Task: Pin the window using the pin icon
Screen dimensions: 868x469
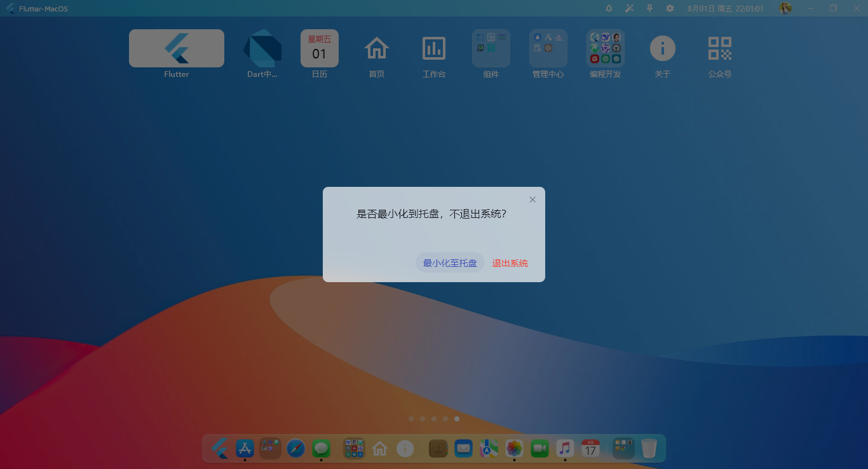Action: coord(649,8)
